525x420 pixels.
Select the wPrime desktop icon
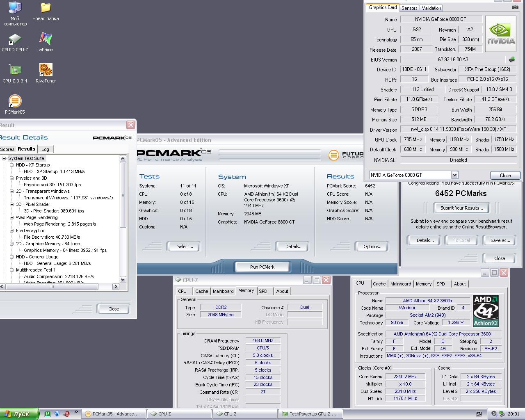pyautogui.click(x=46, y=42)
